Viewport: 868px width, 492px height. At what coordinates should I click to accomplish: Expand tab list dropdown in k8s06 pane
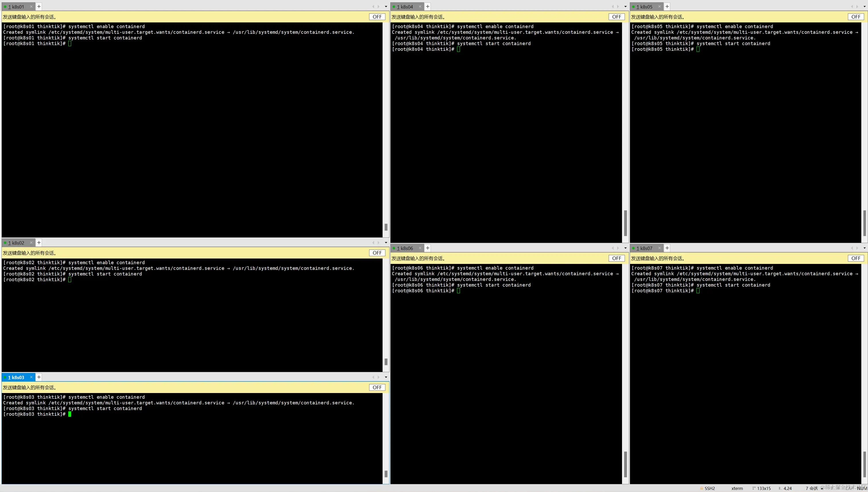pos(625,248)
